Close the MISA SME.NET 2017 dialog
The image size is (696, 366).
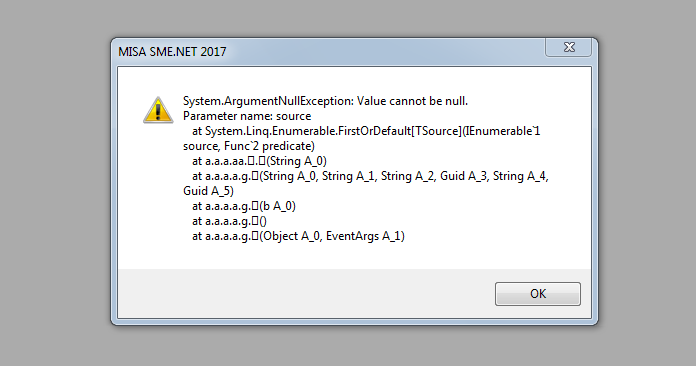pos(569,47)
